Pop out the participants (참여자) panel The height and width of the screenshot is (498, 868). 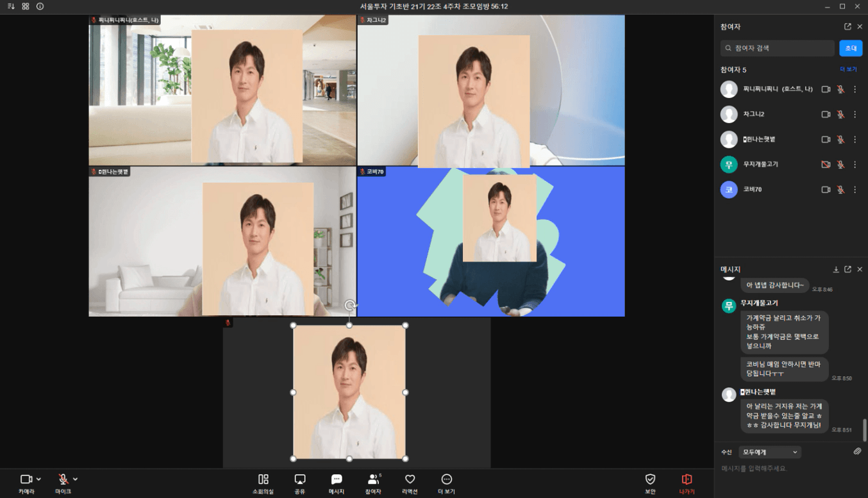click(847, 27)
